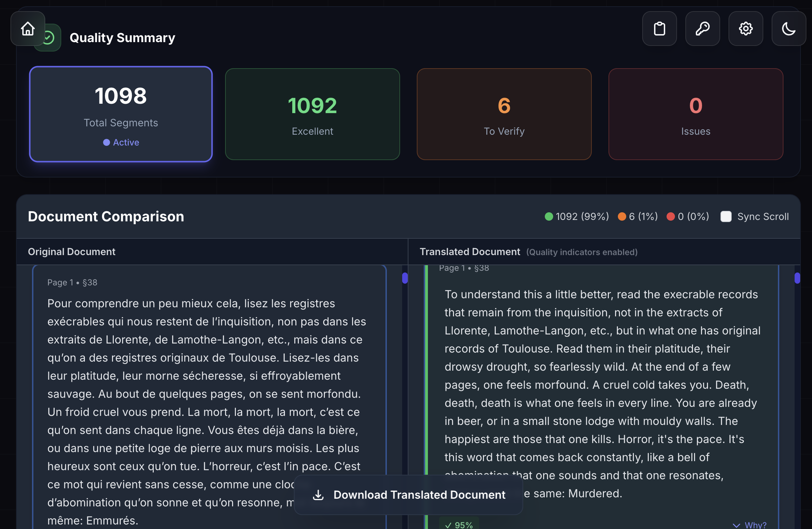This screenshot has height=529, width=812.
Task: Filter by the To Verify card
Action: 504,114
